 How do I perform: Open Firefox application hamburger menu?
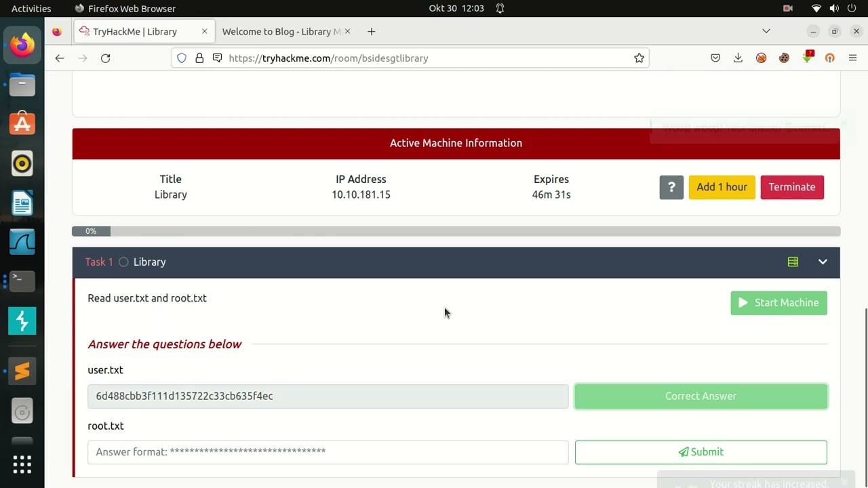(852, 58)
